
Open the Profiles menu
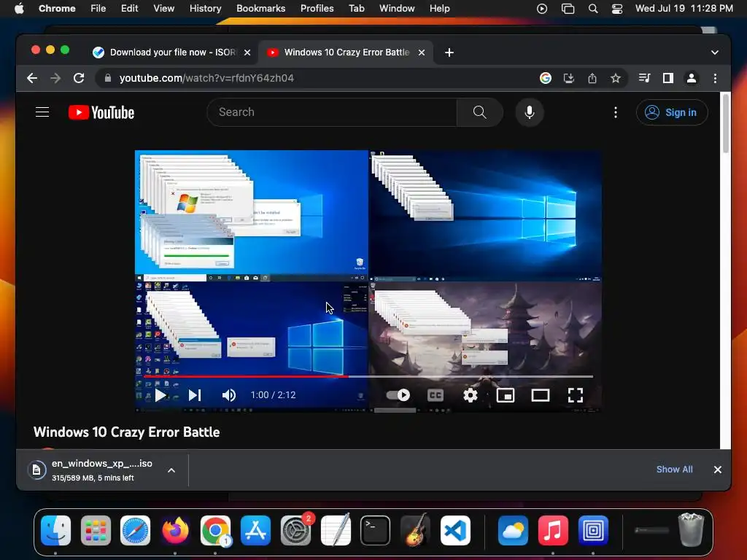(x=317, y=9)
